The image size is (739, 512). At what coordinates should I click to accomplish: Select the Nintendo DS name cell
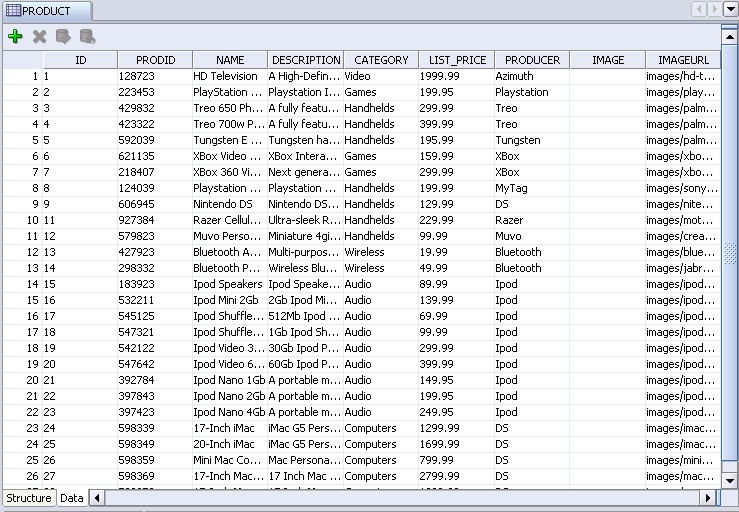[x=230, y=204]
